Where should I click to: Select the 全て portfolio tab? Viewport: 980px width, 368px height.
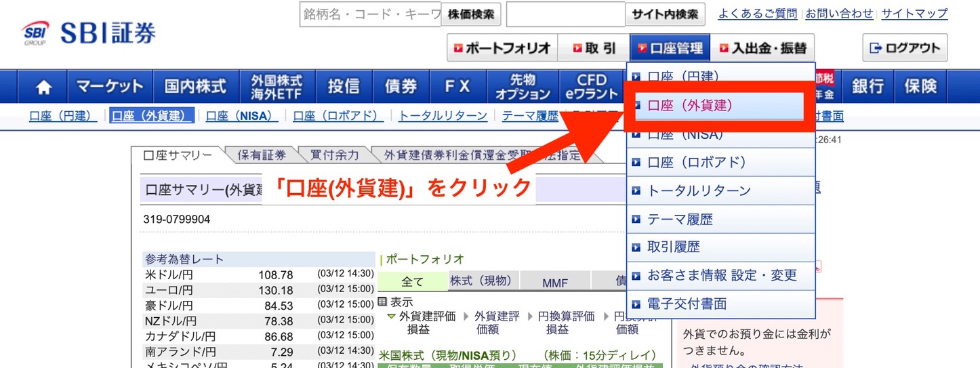(412, 282)
